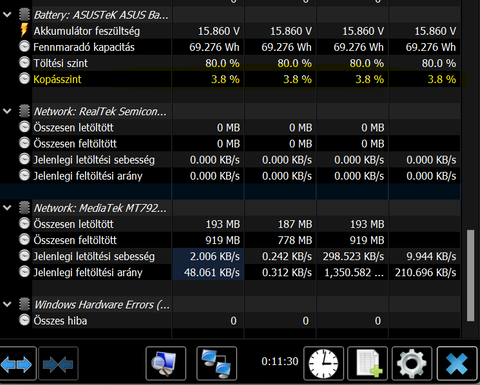This screenshot has height=385, width=480.
Task: Click the expand columns arrows button
Action: pyautogui.click(x=17, y=364)
